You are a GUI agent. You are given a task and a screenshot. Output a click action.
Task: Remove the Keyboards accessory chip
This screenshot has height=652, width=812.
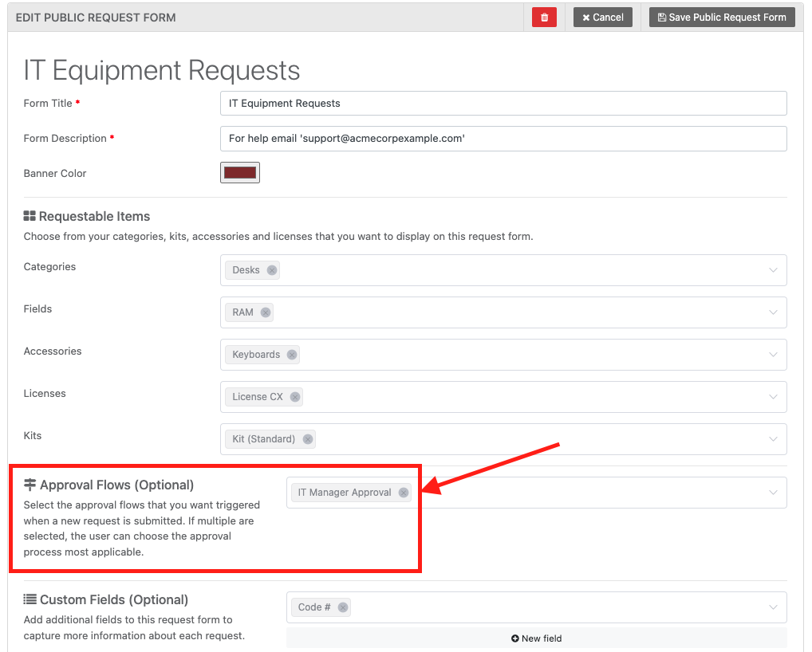[x=291, y=354]
